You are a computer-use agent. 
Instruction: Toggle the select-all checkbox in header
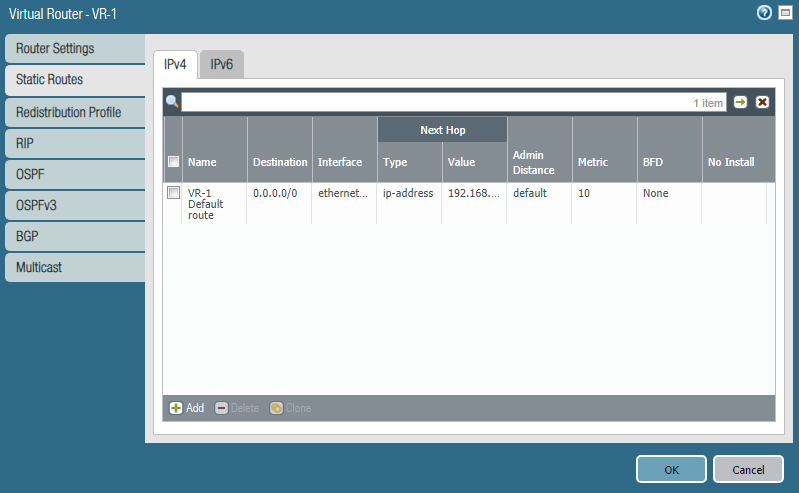pyautogui.click(x=173, y=162)
